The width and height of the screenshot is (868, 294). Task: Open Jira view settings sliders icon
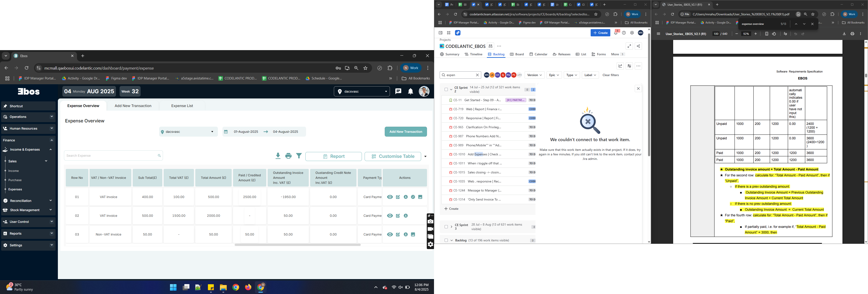(629, 66)
